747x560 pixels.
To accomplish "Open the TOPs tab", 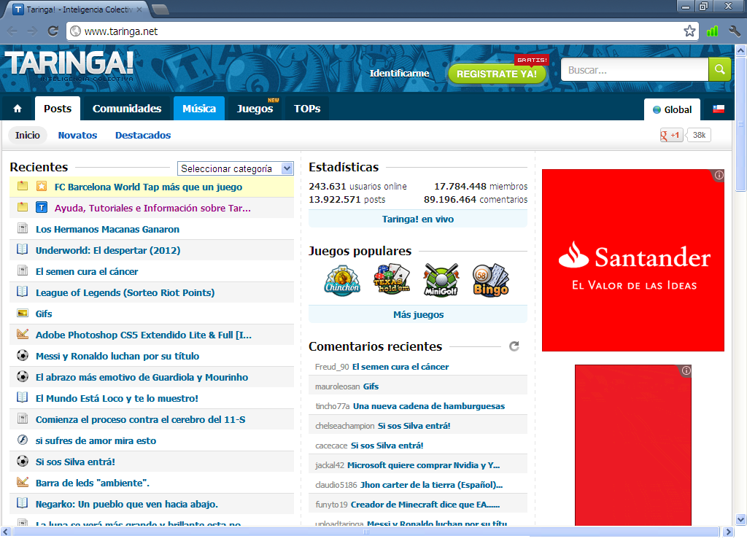I will tap(307, 109).
